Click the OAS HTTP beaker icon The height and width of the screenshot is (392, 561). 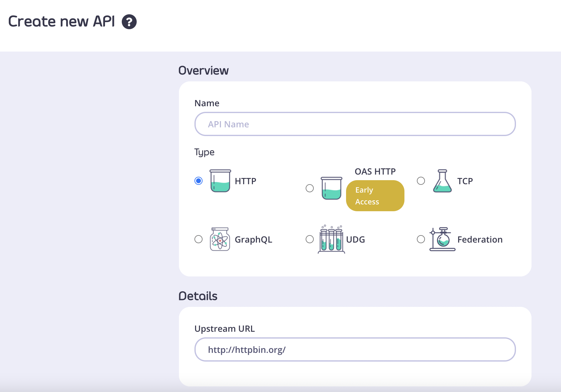[x=331, y=189]
